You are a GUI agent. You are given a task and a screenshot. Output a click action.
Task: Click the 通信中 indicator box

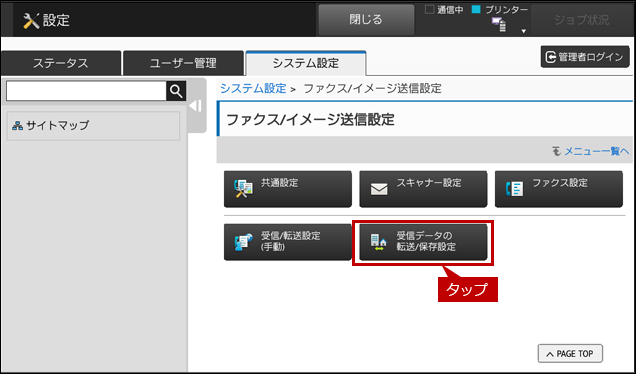(429, 9)
